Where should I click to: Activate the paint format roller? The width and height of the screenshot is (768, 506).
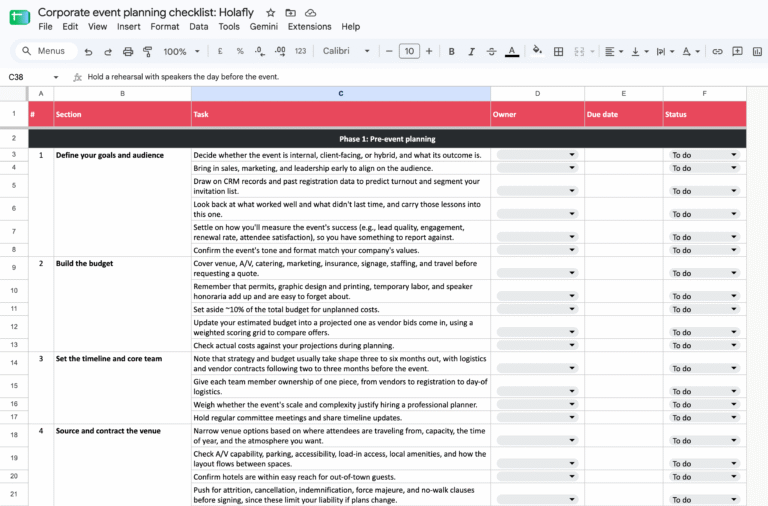147,51
